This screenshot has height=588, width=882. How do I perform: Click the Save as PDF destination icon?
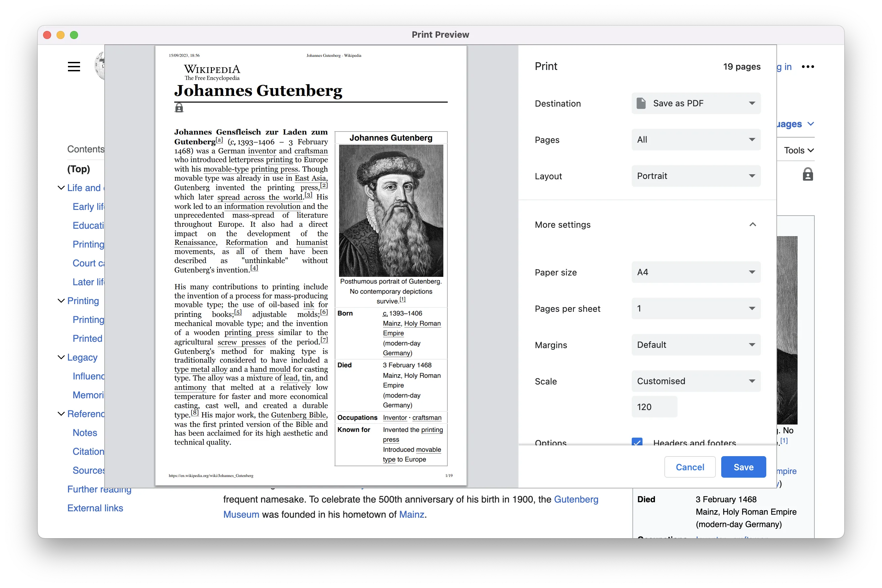coord(641,103)
